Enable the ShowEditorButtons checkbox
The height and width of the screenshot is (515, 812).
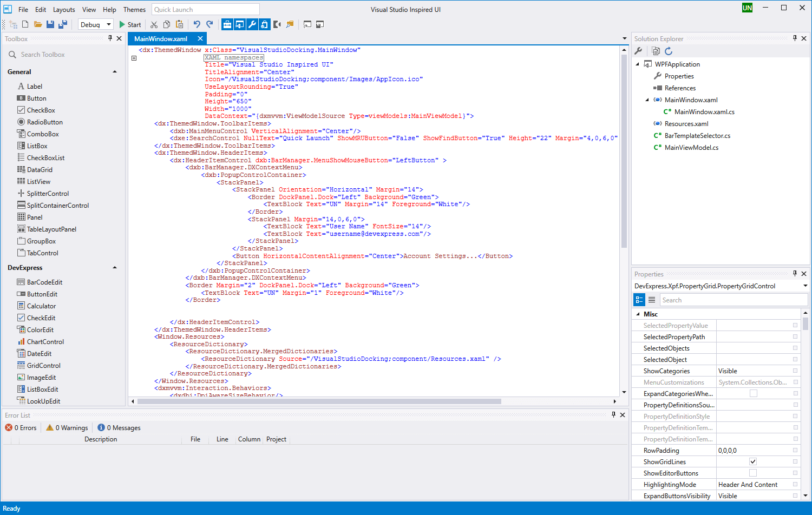[x=752, y=473]
